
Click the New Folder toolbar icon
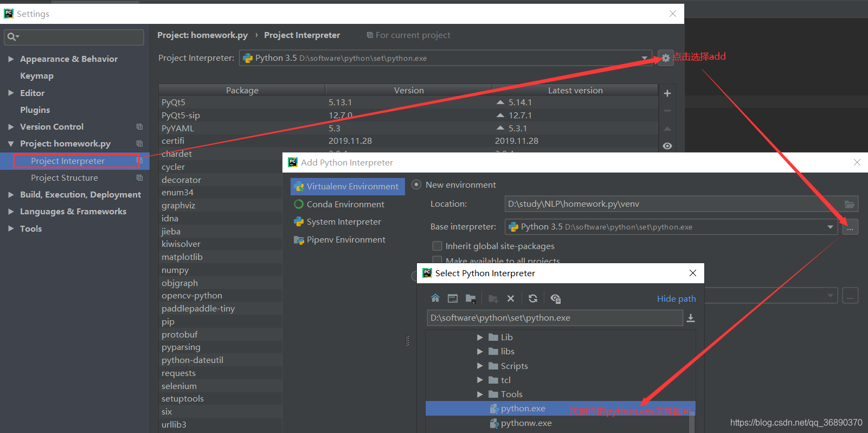pos(493,298)
